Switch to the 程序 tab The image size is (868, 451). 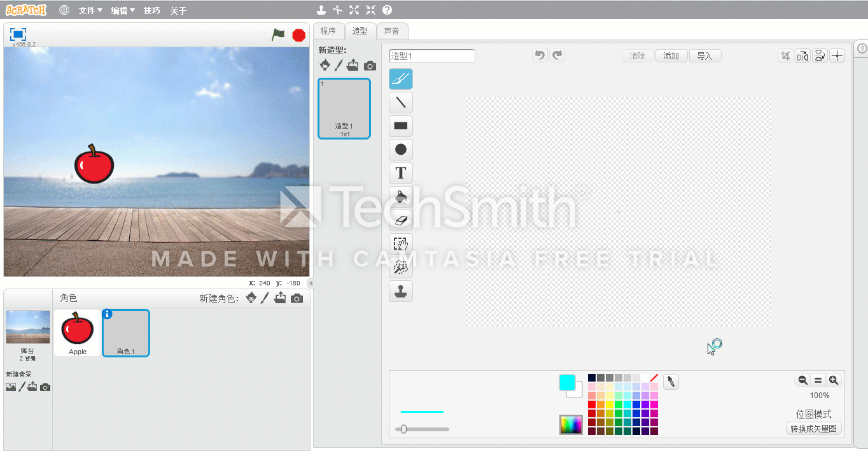[328, 31]
